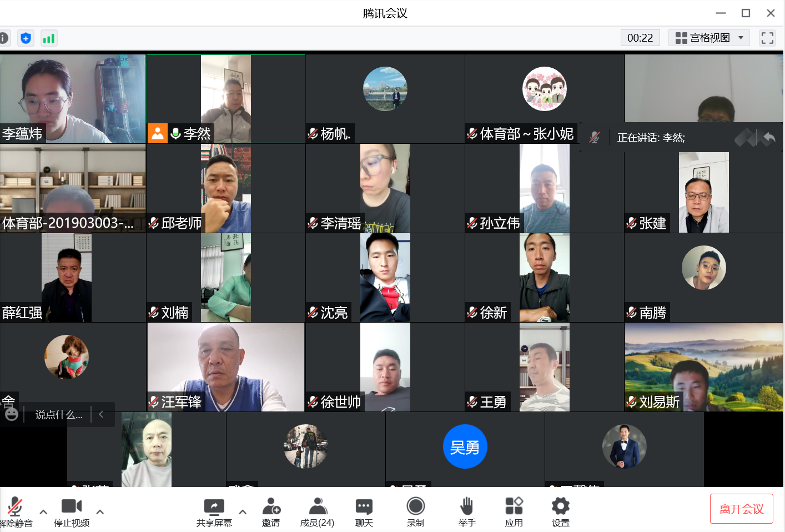The image size is (785, 532).
Task: Click the meeting info icon
Action: tap(4, 38)
